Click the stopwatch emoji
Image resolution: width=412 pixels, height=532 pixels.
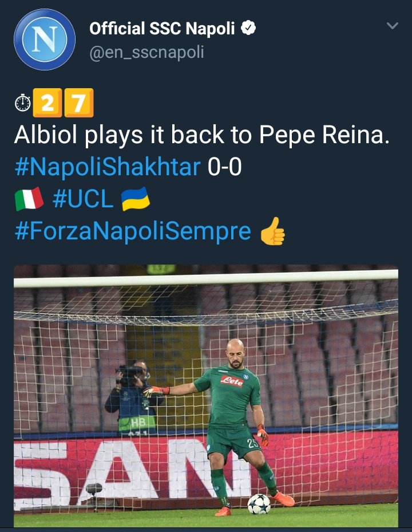(23, 104)
